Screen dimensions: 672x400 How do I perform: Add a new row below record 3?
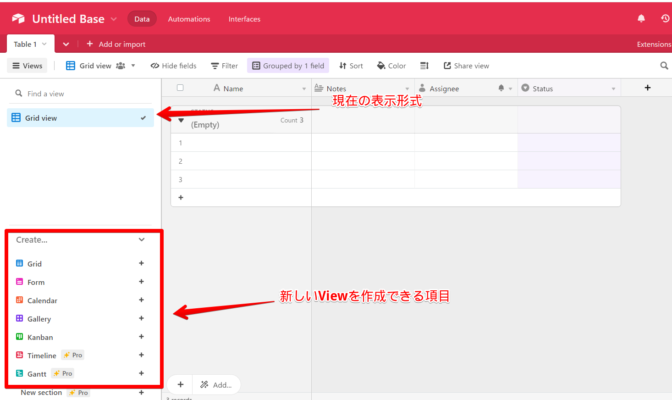click(180, 198)
